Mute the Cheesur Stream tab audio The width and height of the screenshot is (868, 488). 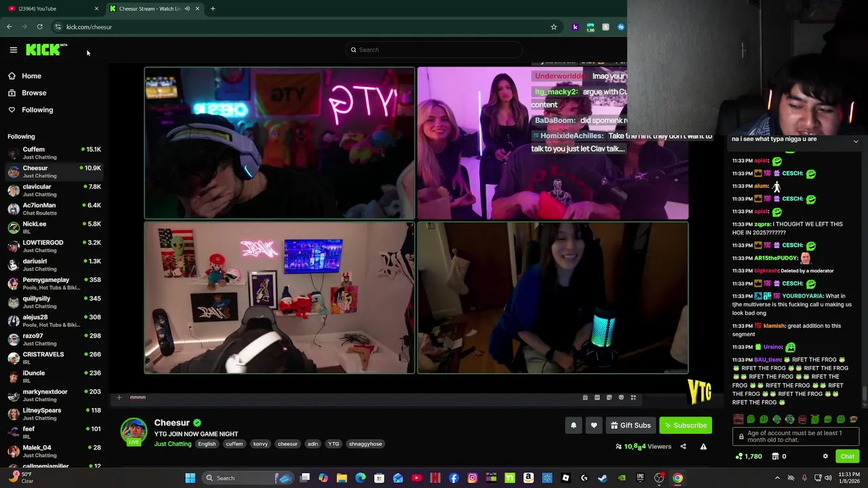click(187, 9)
